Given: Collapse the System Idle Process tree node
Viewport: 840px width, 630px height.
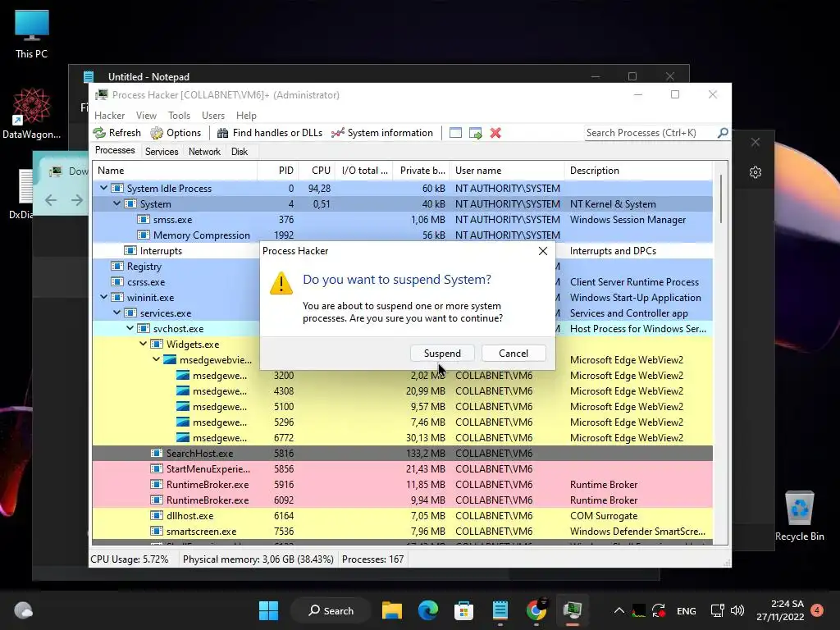Looking at the screenshot, I should point(103,188).
